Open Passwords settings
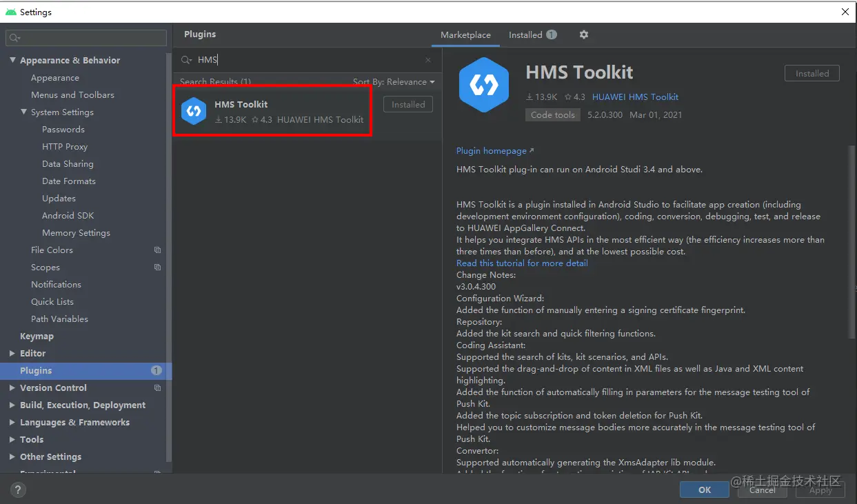 tap(63, 130)
